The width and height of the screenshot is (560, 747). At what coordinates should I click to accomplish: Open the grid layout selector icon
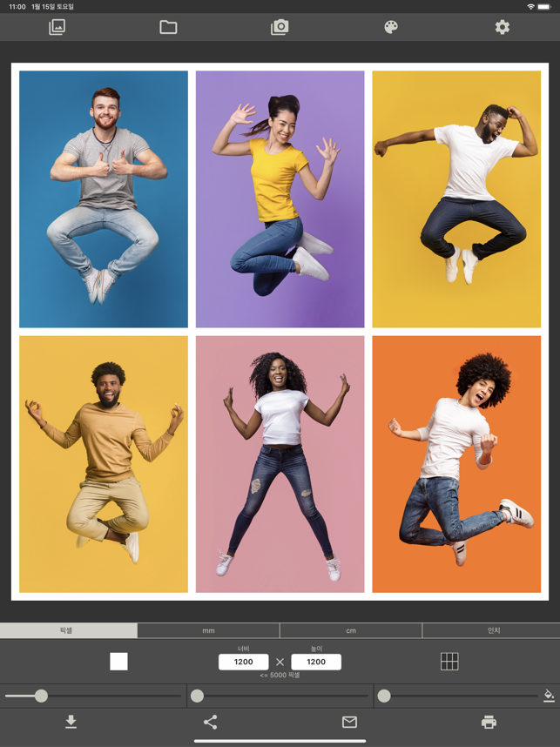click(x=449, y=662)
